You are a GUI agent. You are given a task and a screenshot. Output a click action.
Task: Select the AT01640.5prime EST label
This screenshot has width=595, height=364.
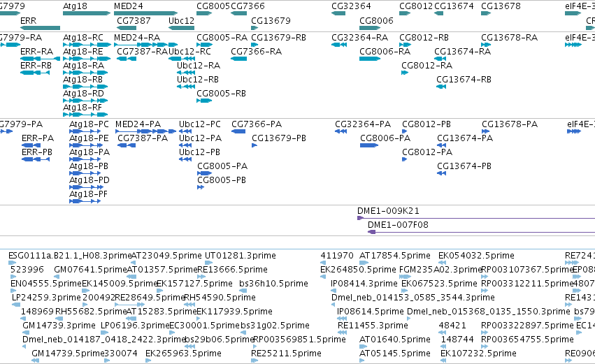point(395,340)
